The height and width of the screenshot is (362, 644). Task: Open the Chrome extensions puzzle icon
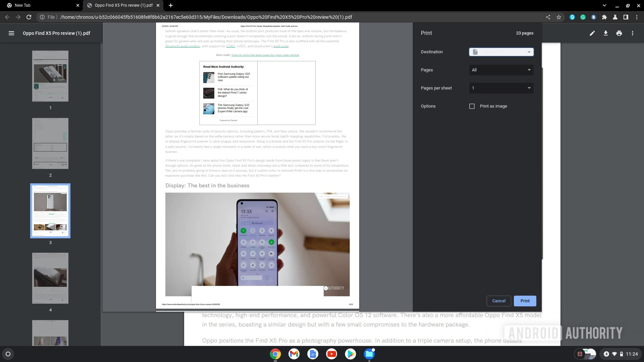(x=604, y=17)
